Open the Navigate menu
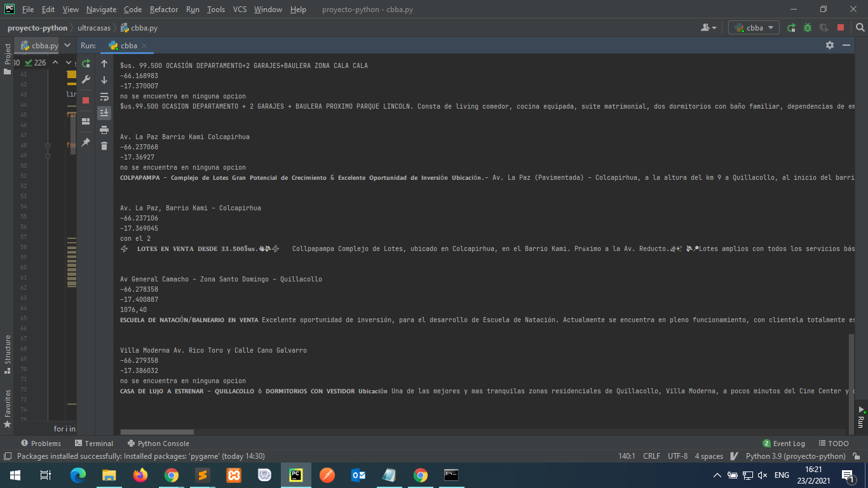 point(101,10)
